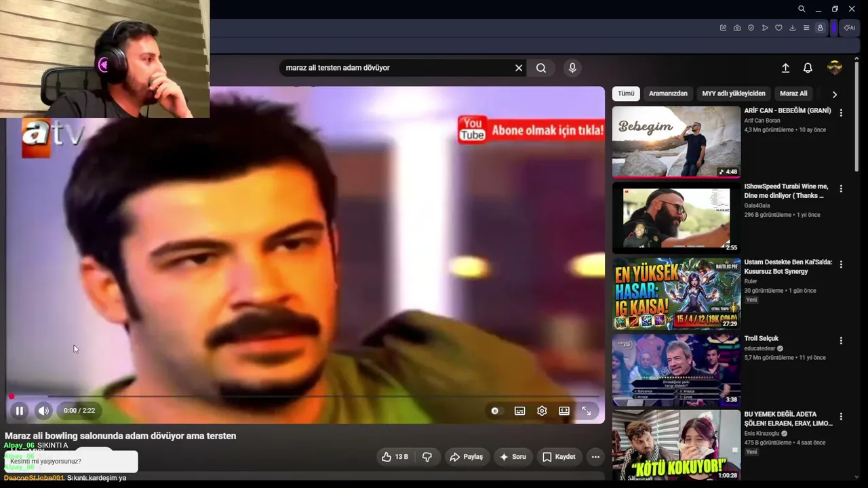Open the EN YÜKSEK HASAR thumbnail
This screenshot has height=488, width=868.
[676, 293]
